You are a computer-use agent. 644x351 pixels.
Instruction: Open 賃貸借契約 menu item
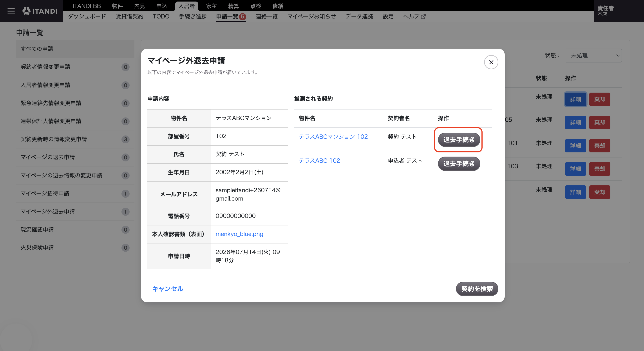click(x=130, y=16)
